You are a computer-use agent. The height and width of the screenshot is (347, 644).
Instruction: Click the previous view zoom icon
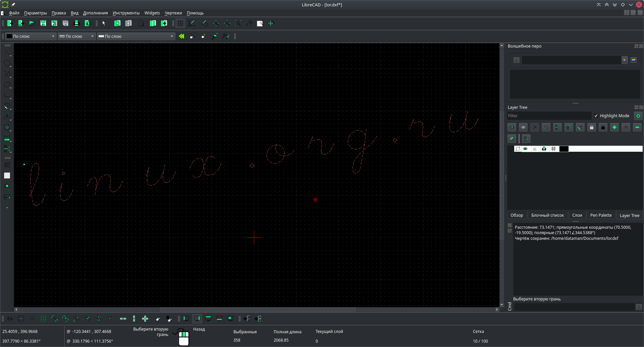pyautogui.click(x=249, y=23)
